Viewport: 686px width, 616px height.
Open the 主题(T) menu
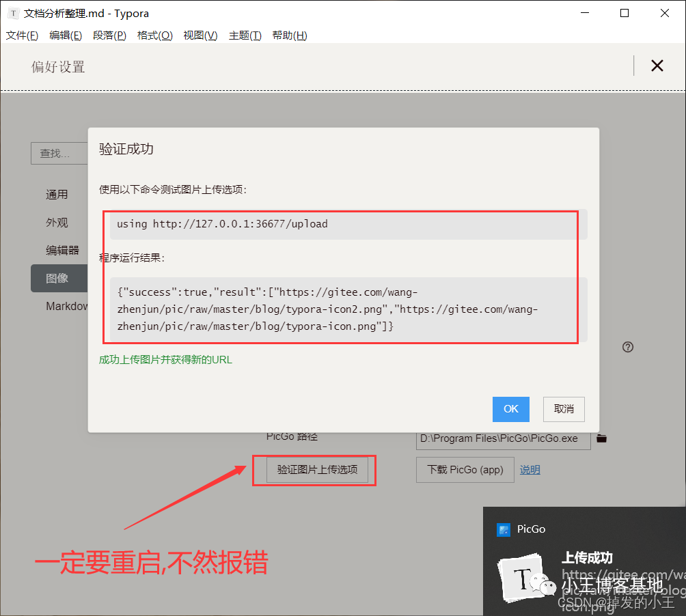pos(245,36)
